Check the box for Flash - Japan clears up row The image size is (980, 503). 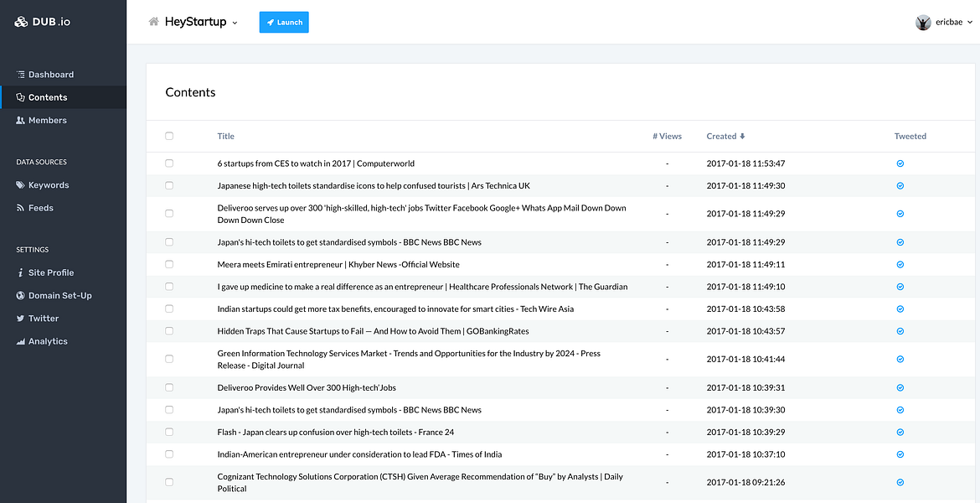click(169, 433)
